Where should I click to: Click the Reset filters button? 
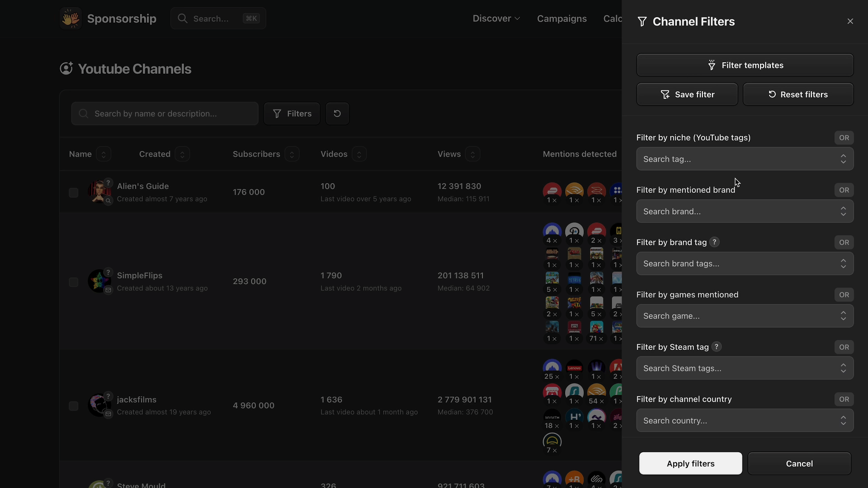click(798, 94)
